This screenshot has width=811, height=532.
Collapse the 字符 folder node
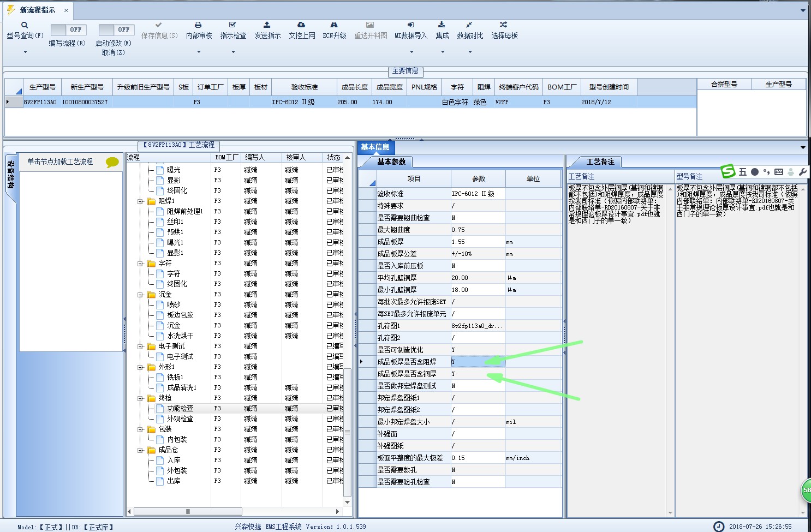click(x=140, y=264)
